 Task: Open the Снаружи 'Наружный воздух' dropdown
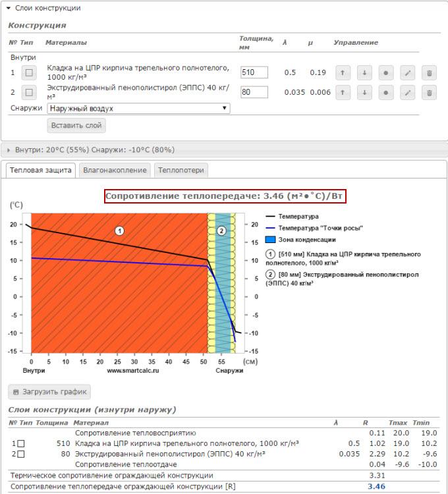point(138,108)
